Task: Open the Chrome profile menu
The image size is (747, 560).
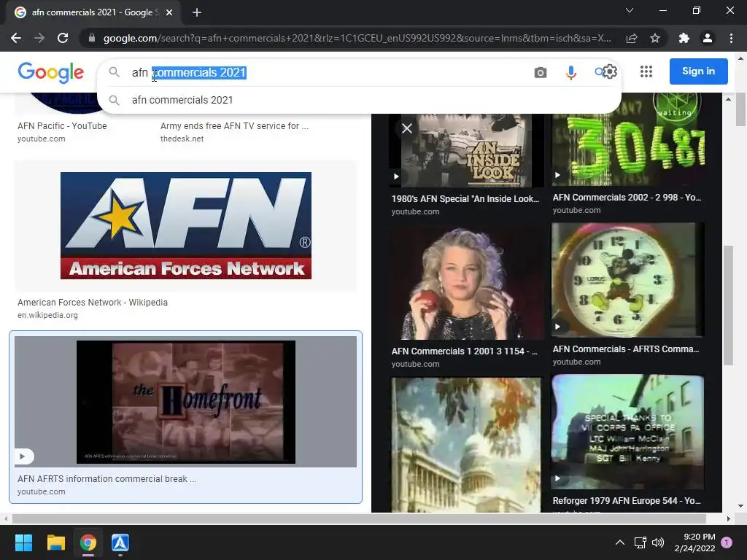Action: 708,38
